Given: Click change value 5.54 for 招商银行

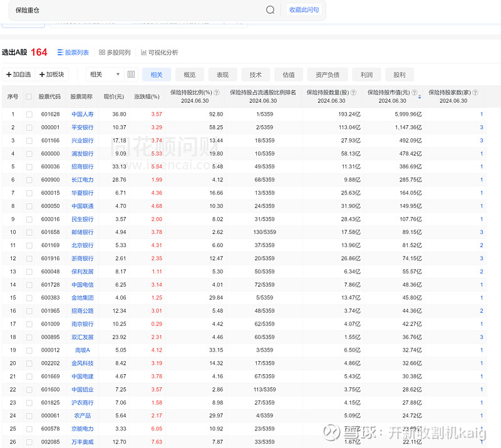Looking at the screenshot, I should pyautogui.click(x=157, y=166).
